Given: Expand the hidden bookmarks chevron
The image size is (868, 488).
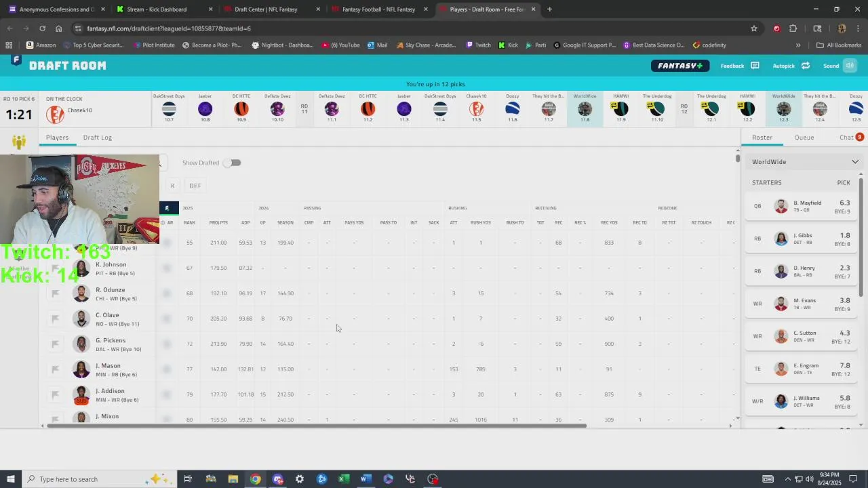Looking at the screenshot, I should click(x=798, y=45).
